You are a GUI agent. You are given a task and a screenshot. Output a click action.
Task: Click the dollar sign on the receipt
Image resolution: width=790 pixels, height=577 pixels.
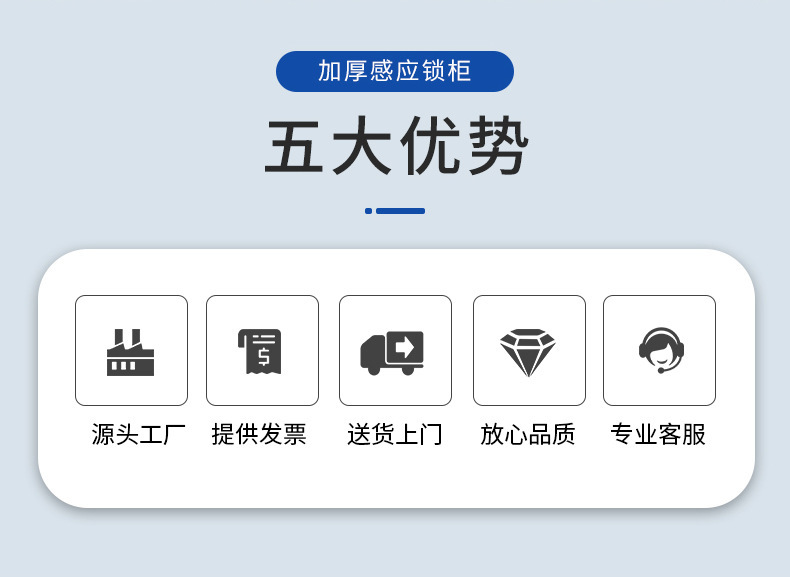tap(264, 356)
